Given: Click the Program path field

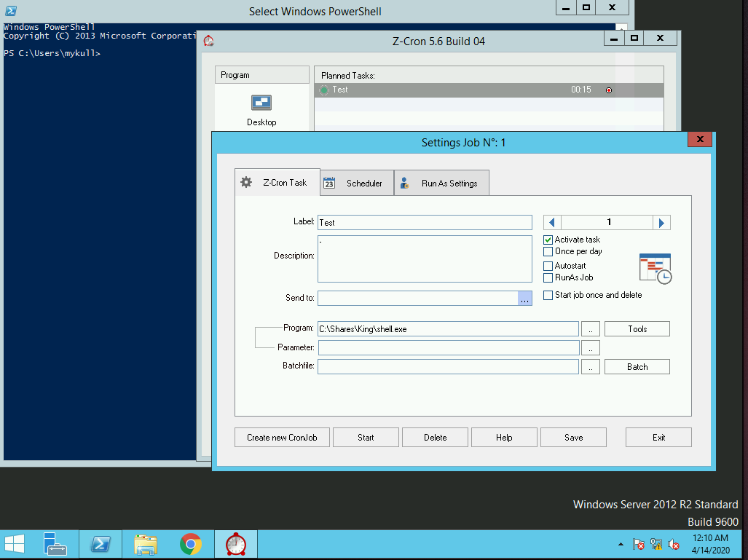Looking at the screenshot, I should (x=448, y=328).
